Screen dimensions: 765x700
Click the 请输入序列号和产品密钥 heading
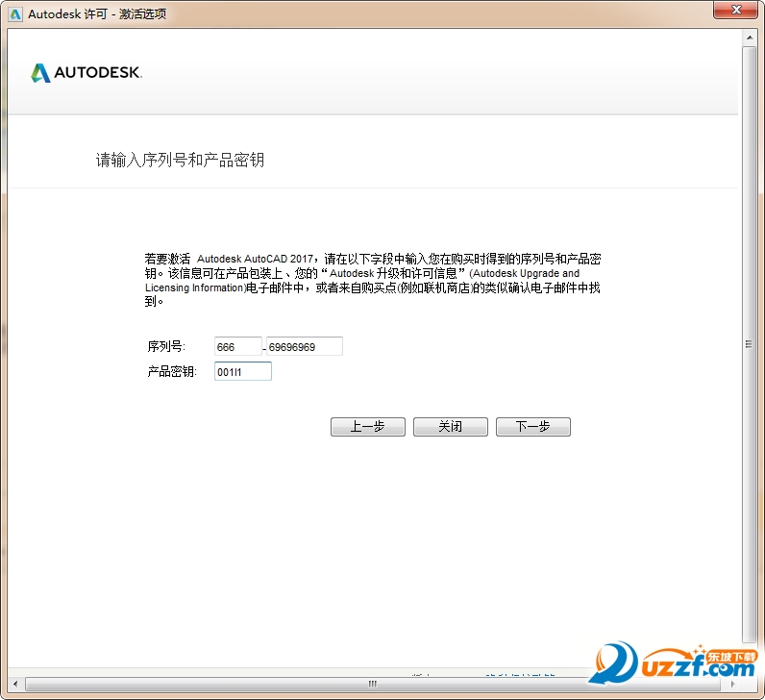180,160
